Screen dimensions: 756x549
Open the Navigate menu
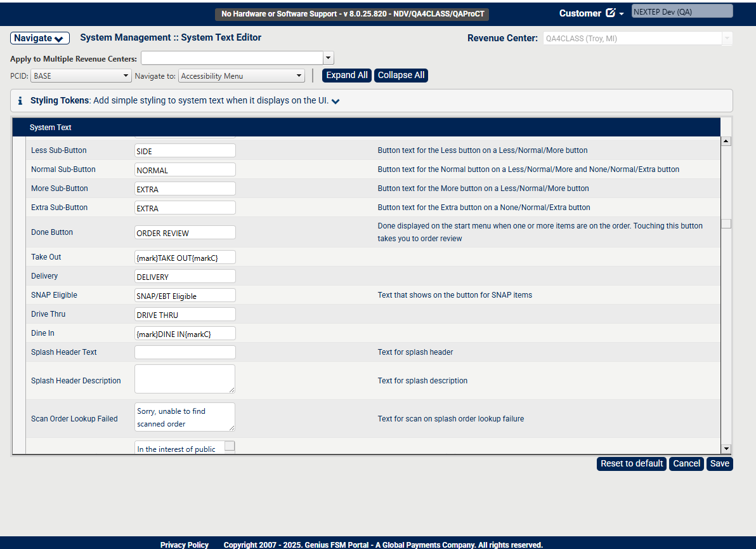[39, 38]
